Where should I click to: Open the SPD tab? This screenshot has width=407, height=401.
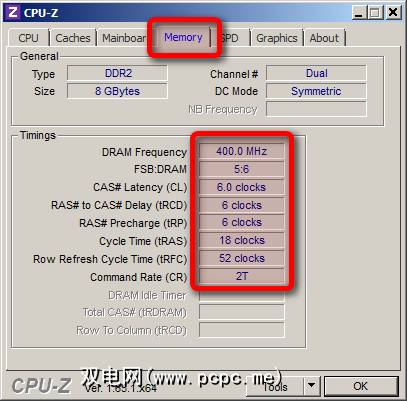pyautogui.click(x=231, y=38)
